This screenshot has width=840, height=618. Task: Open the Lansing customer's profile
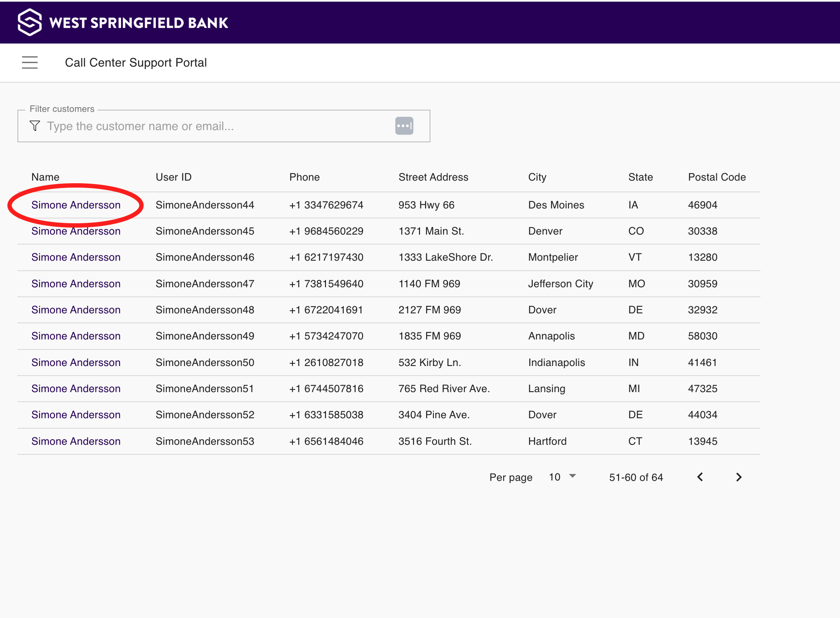pos(76,388)
